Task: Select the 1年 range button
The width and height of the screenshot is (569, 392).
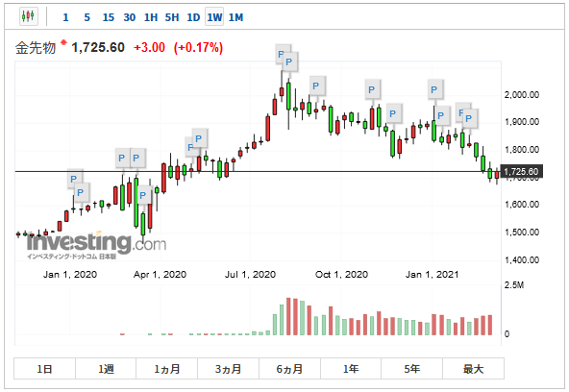Action: tap(351, 369)
